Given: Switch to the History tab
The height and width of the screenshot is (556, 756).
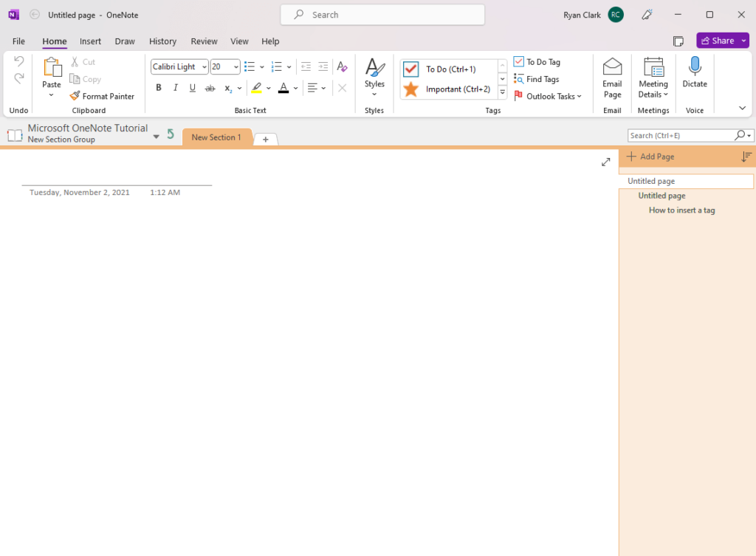Looking at the screenshot, I should pos(162,41).
